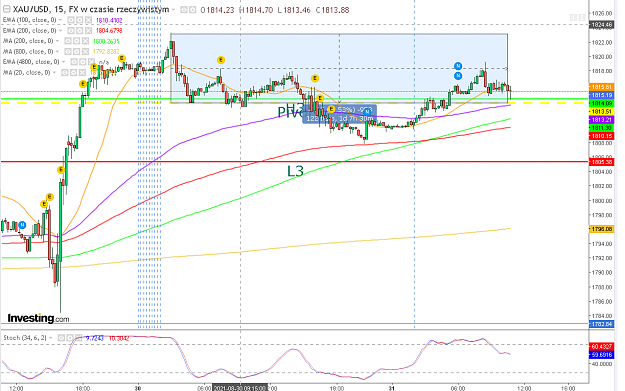Open settings for MA (200, close, 0)
Screen dimensions: 625x391
76,41
